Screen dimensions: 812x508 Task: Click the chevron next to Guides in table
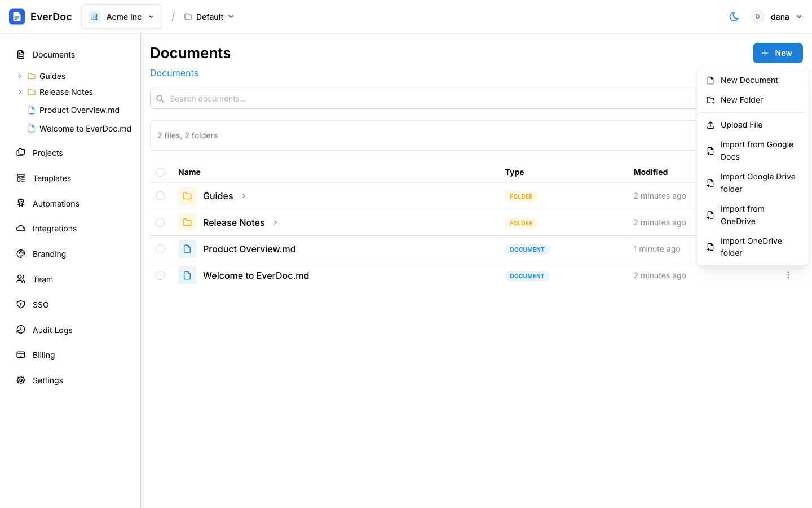[244, 196]
